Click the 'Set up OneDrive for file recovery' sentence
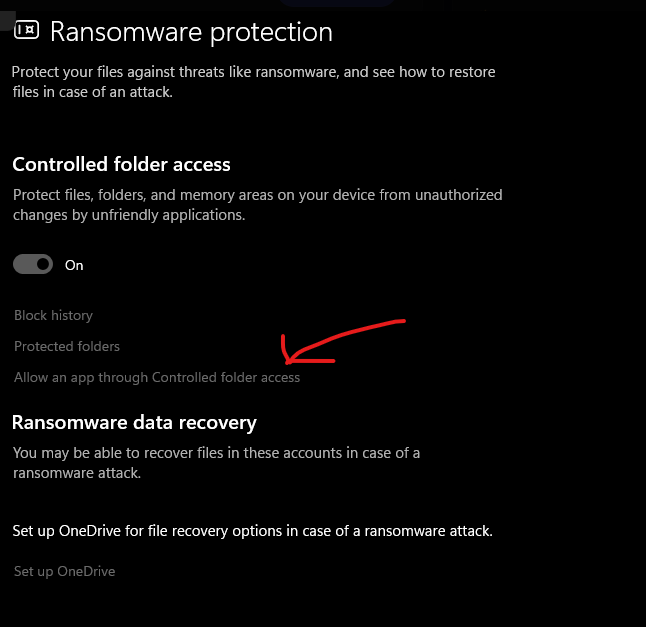Screen dimensions: 646x627 [252, 531]
